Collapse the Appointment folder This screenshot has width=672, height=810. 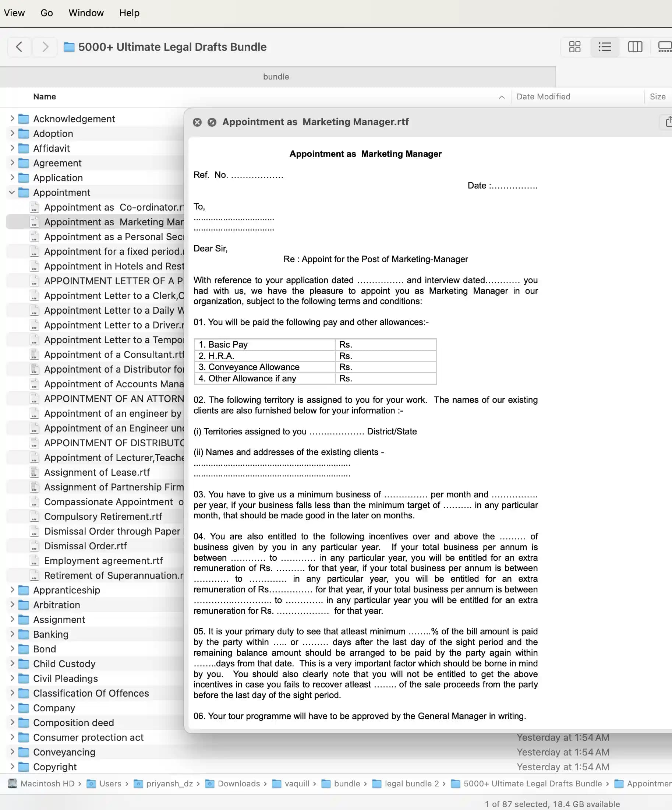[x=12, y=192]
